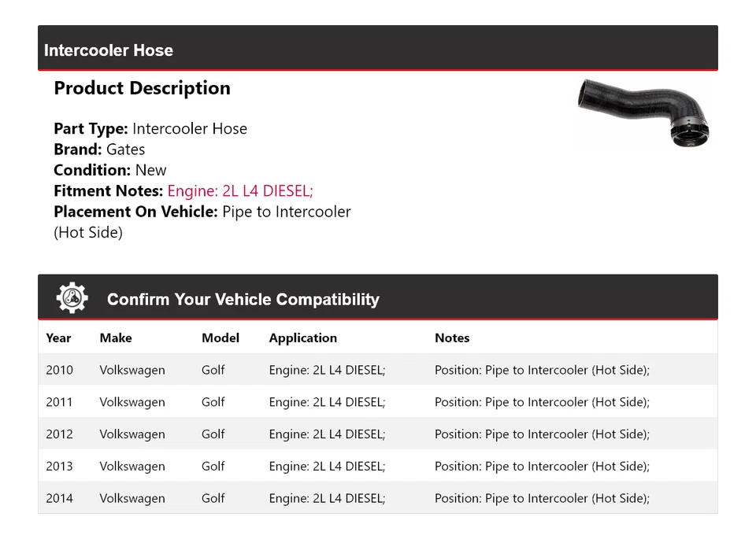The width and height of the screenshot is (756, 539).
Task: Click the Confirm Your Vehicle Compatibility header
Action: 243,300
